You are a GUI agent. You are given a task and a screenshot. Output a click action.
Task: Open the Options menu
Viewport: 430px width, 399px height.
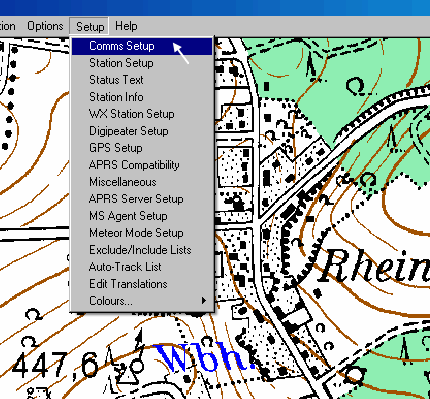45,26
